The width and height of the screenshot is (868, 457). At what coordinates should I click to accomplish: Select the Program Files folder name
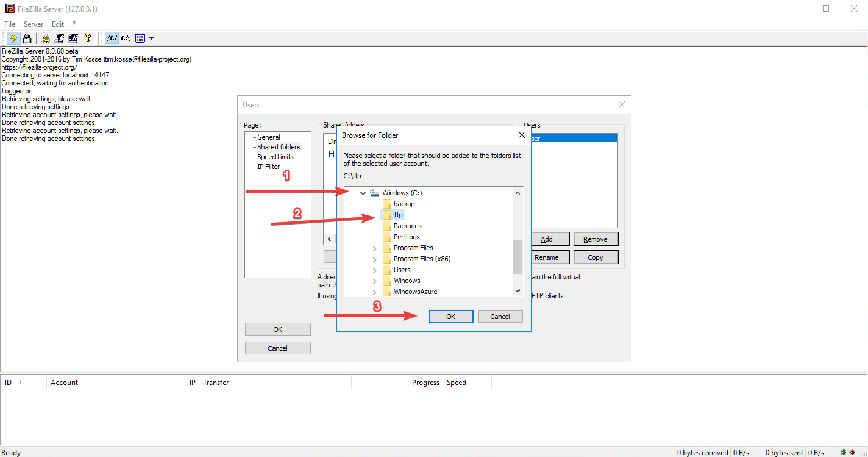(x=413, y=248)
